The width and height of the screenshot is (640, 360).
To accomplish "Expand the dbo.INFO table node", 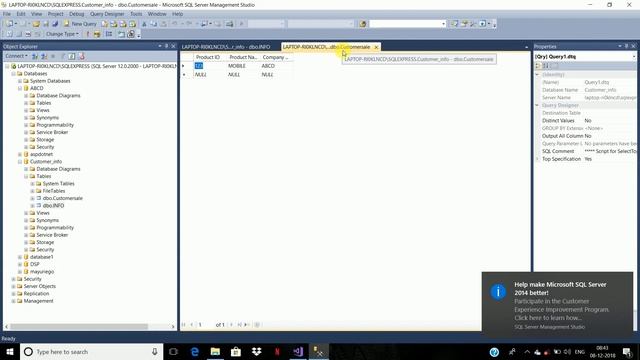I will [x=33, y=206].
